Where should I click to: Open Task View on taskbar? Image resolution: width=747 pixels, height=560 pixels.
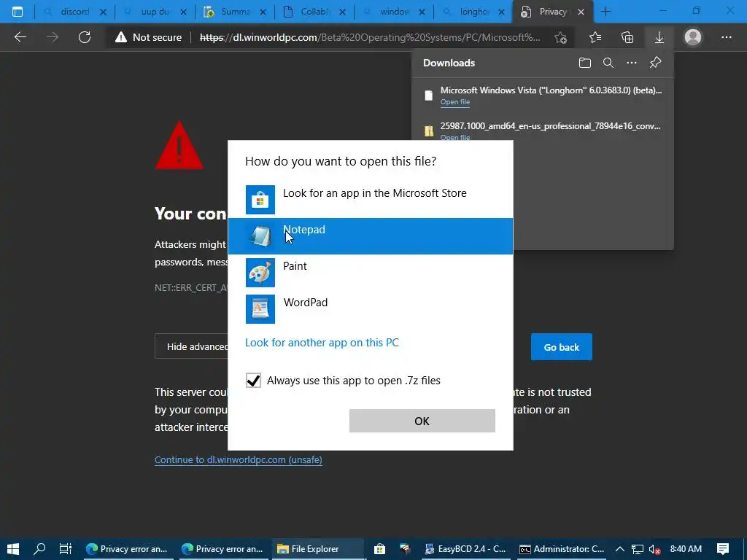pos(65,549)
